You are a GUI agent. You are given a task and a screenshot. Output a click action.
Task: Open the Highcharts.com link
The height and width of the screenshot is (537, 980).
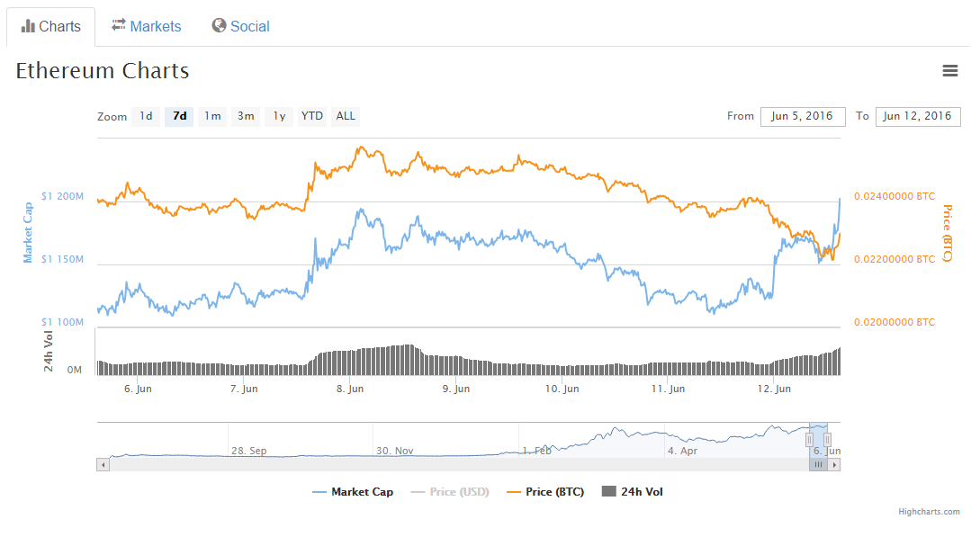point(928,511)
